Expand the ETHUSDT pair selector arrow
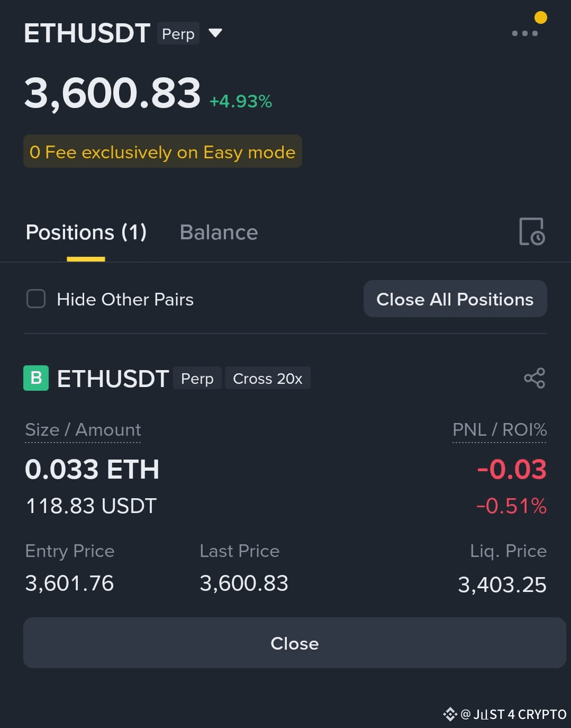The image size is (571, 728). (215, 33)
